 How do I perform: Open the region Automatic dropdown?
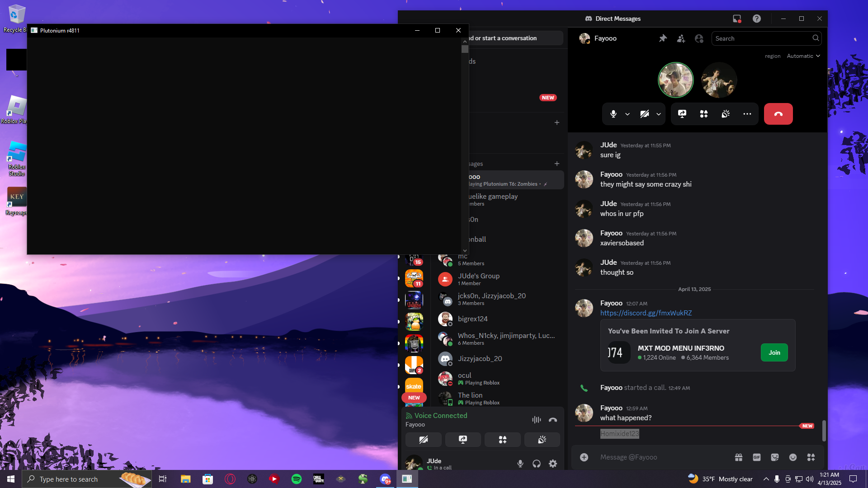[x=803, y=56]
